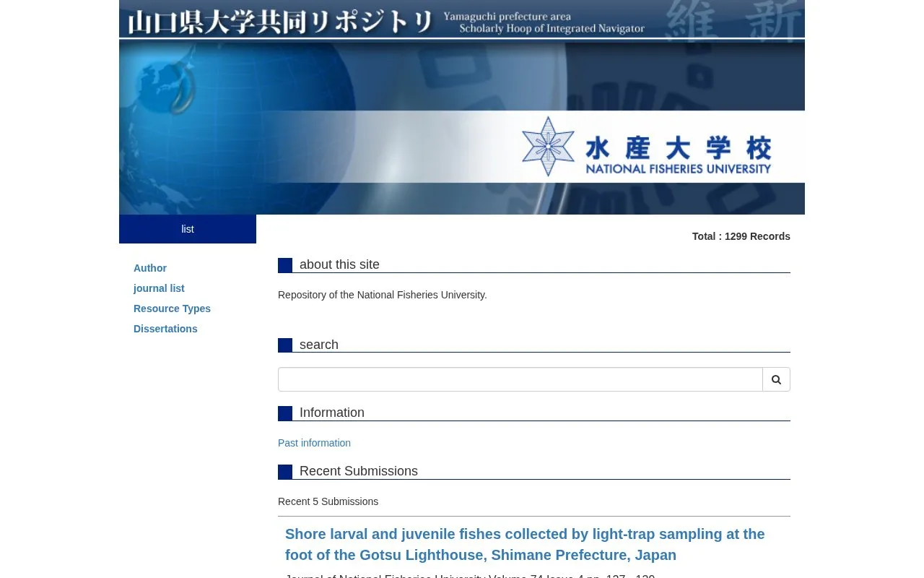Click the Yamaguchi repository header title
Image resolution: width=924 pixels, height=578 pixels.
(280, 22)
